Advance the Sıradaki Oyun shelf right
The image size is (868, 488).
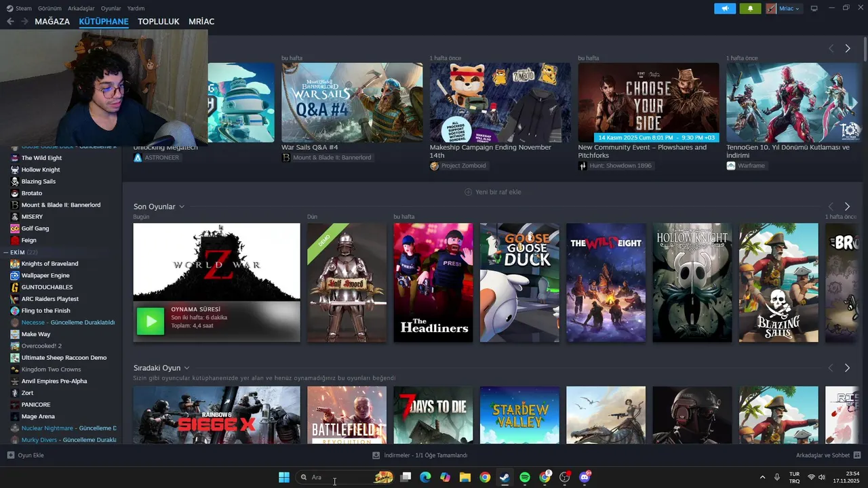point(847,367)
